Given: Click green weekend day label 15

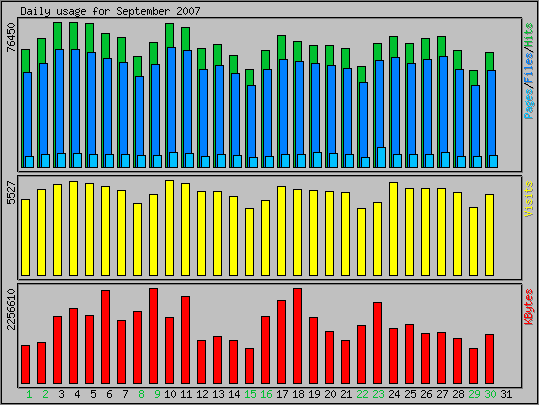Looking at the screenshot, I should coord(250,394).
